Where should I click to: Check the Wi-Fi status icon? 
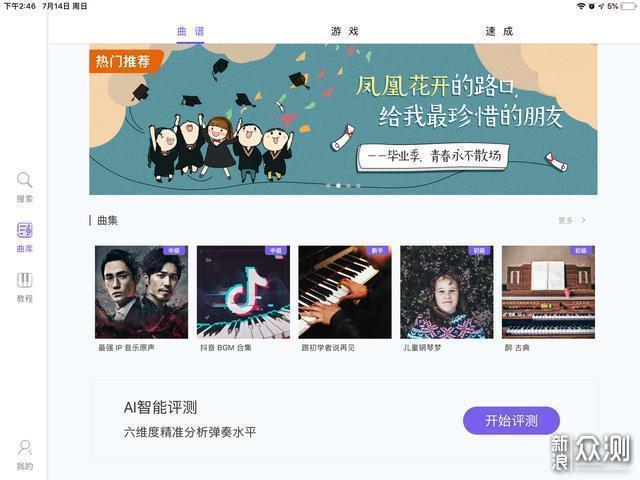pos(580,6)
